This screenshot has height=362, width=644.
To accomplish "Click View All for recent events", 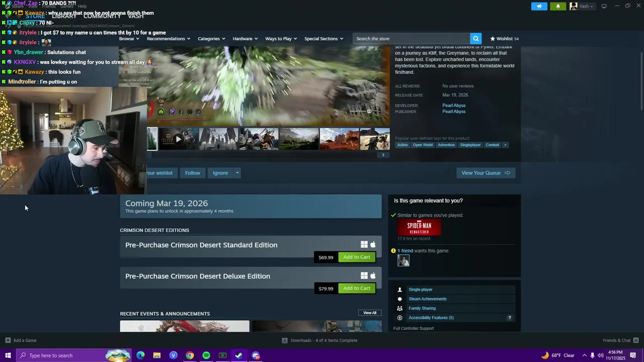I will pyautogui.click(x=370, y=313).
